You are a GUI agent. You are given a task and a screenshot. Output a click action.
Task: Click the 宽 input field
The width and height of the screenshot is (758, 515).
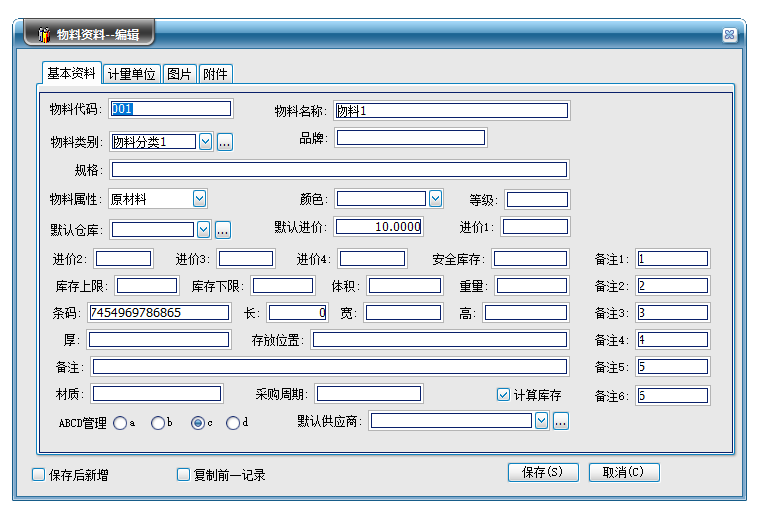tap(404, 312)
